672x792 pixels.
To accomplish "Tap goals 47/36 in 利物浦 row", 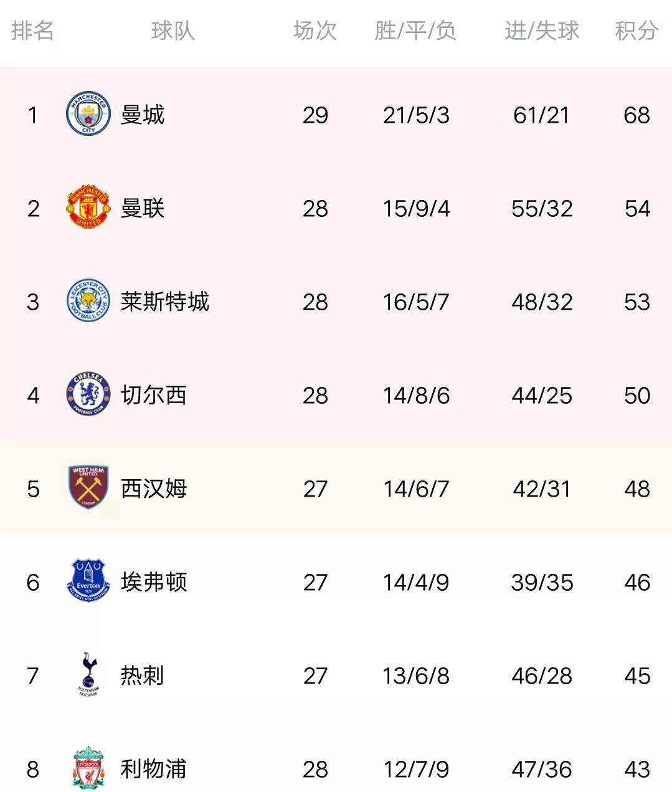I will coord(542,770).
